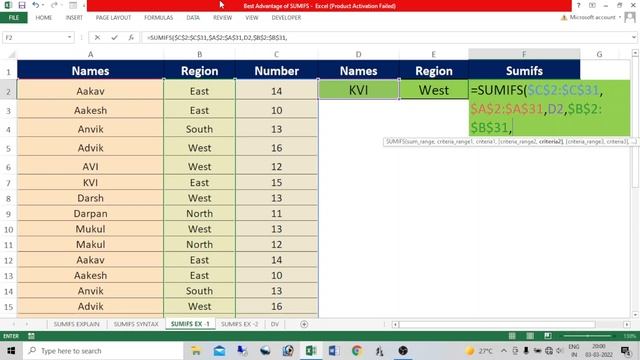Open the Undo history dropdown arrow
Viewport: 640px width, 360px height.
pos(43,5)
